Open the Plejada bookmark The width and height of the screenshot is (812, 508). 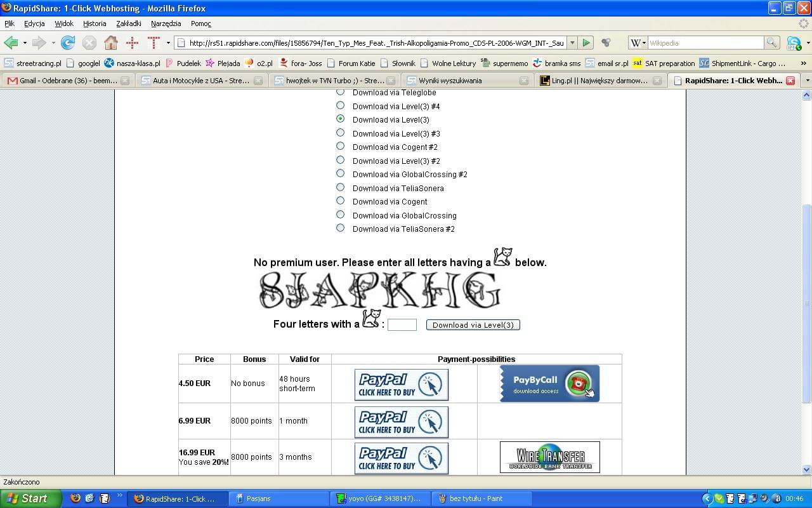tap(223, 63)
